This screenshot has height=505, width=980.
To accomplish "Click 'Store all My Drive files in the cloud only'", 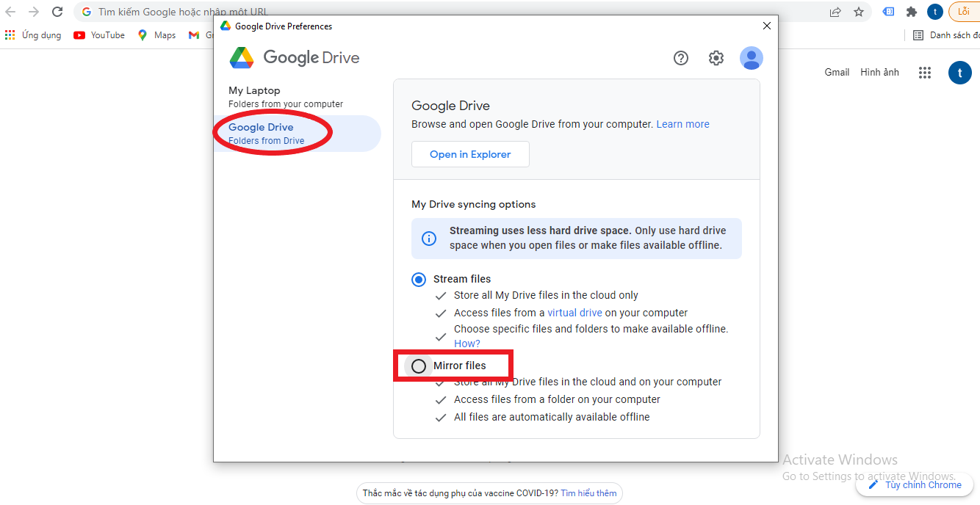I will [x=546, y=295].
